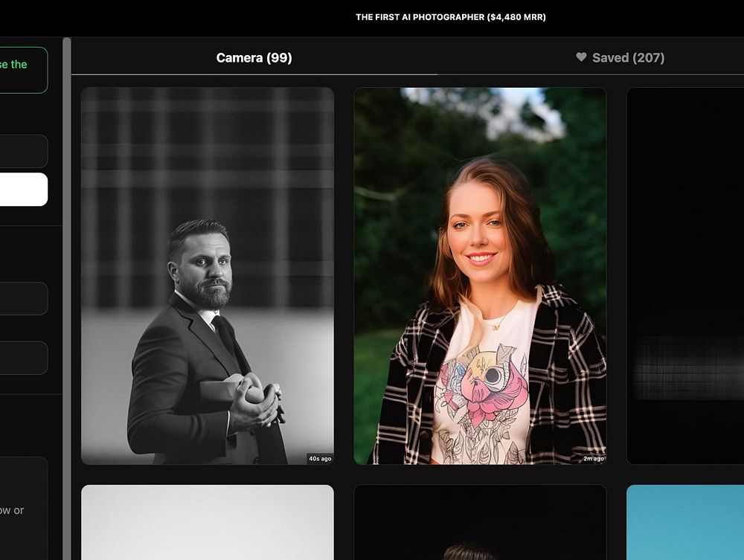Click the green outlined box in sidebar
Screen dimensions: 744x560
coord(24,70)
